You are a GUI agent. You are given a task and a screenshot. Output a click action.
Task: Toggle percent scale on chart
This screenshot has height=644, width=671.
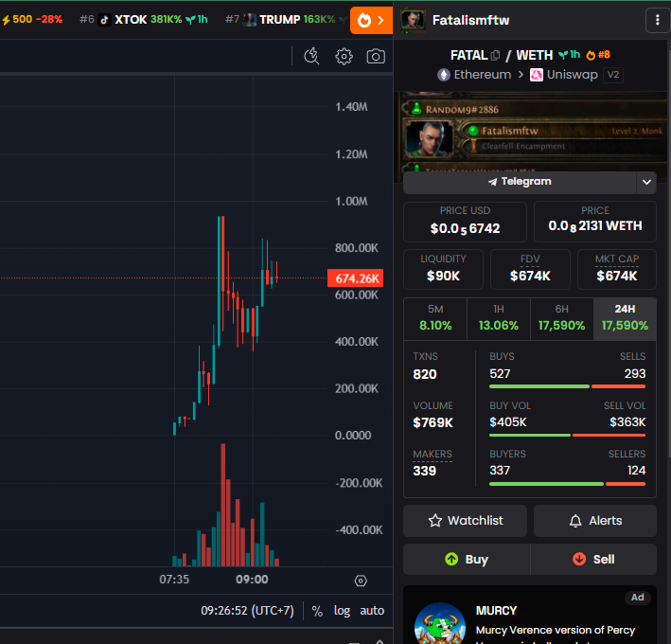(317, 611)
